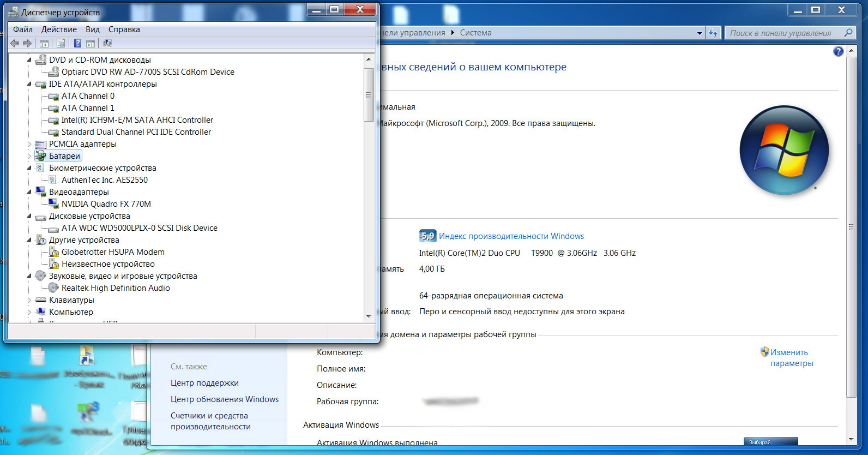Screen dimensions: 868x455
Task: Toggle the console tree pane icon
Action: 44,43
